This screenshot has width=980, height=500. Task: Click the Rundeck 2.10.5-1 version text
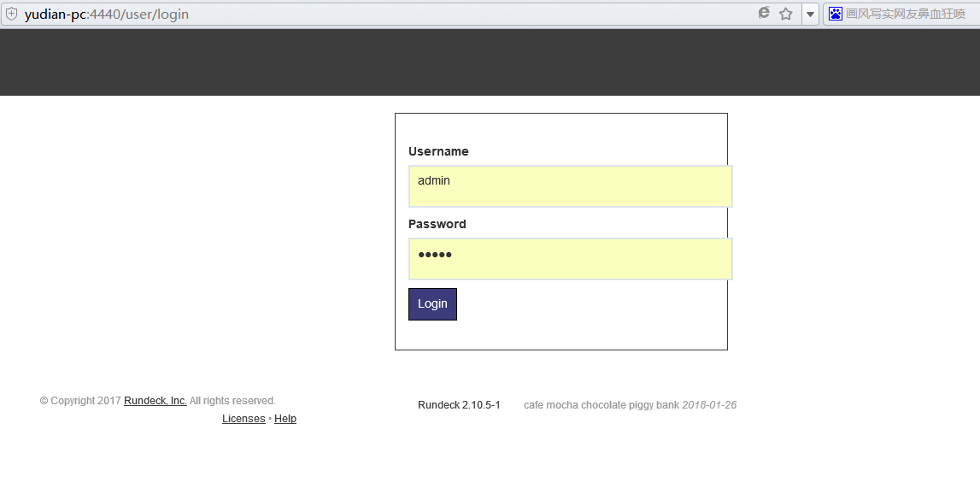459,405
